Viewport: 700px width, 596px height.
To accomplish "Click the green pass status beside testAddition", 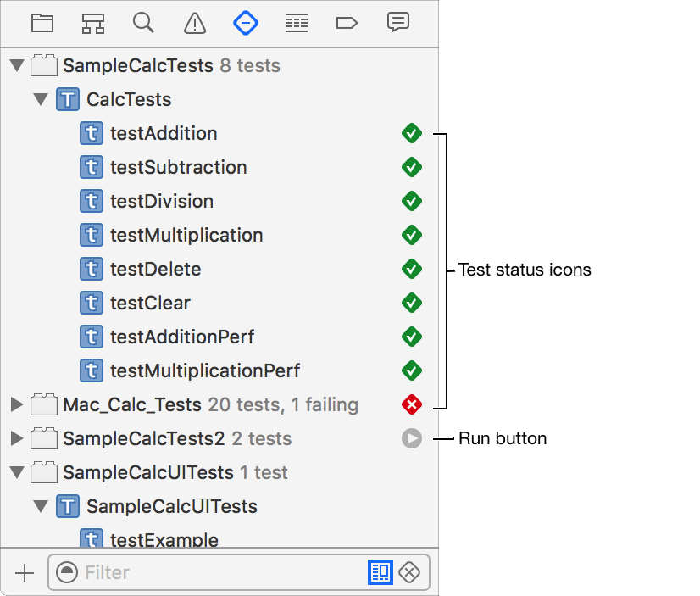I will [x=412, y=133].
